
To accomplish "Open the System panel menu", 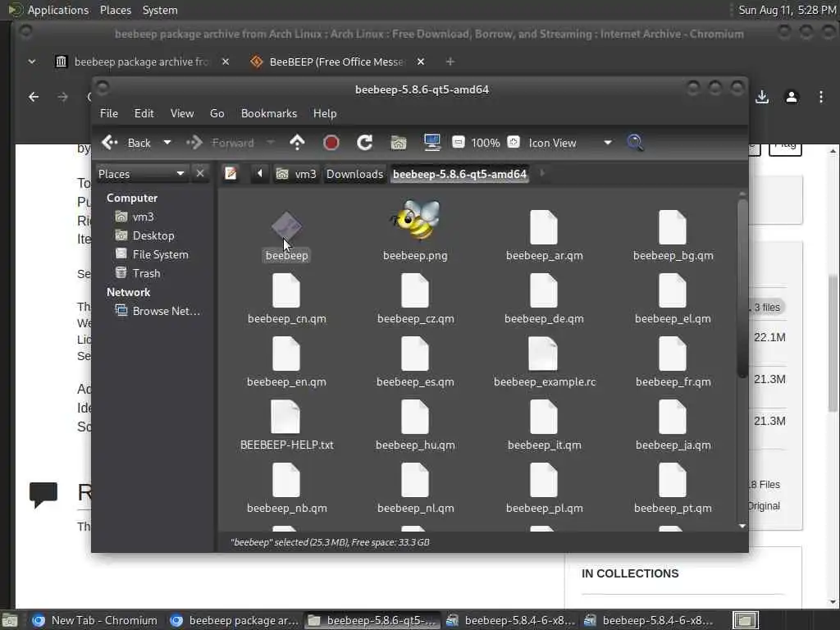I will pyautogui.click(x=160, y=10).
